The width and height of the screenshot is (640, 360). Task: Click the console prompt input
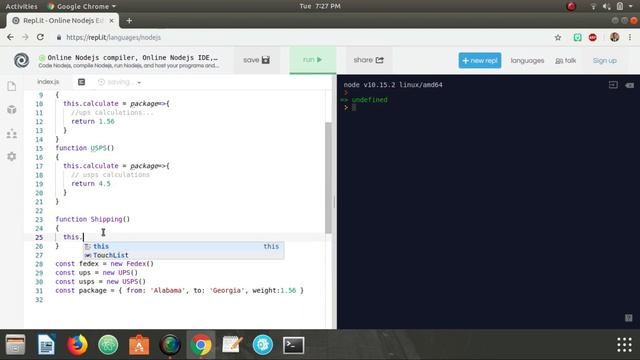coord(354,107)
